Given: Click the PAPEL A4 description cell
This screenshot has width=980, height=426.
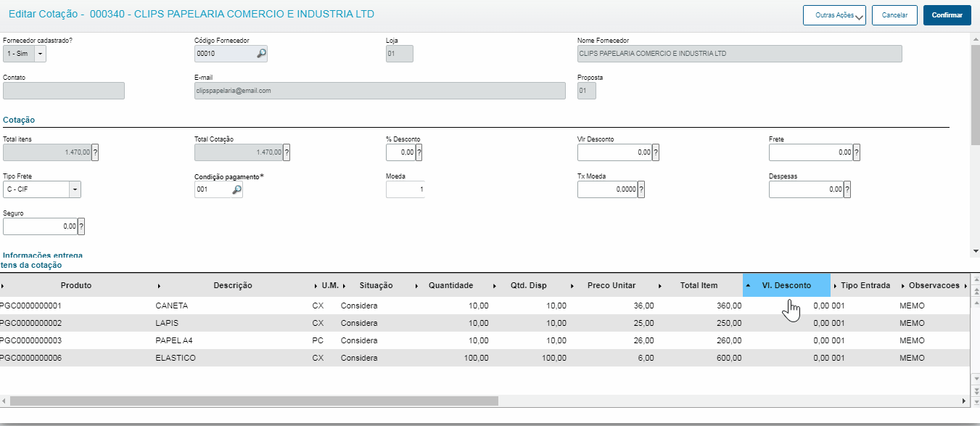Looking at the screenshot, I should 233,340.
